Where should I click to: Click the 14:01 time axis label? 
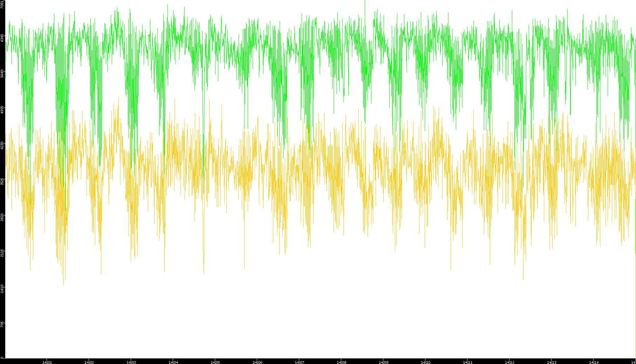[x=47, y=362]
